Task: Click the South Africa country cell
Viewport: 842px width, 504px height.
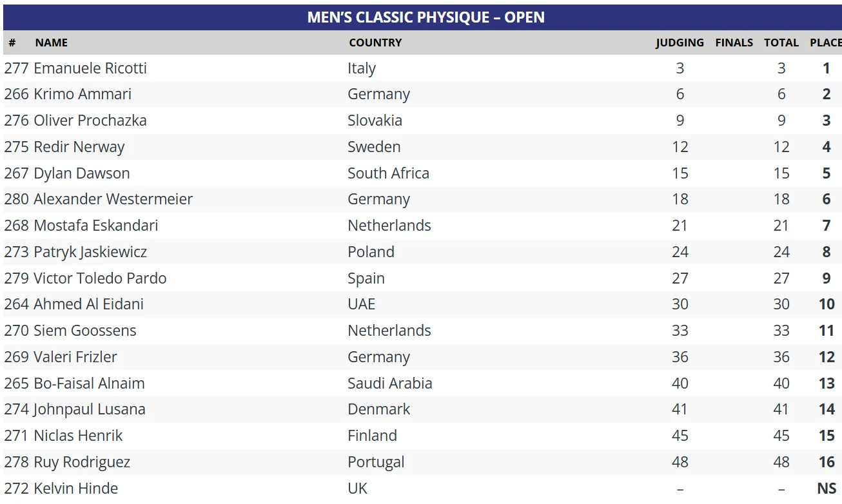Action: point(388,173)
